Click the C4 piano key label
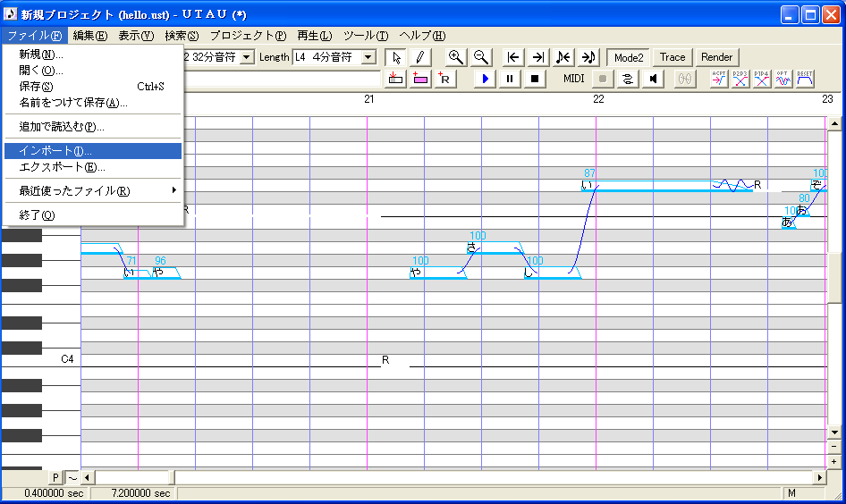The width and height of the screenshot is (846, 504). (x=67, y=359)
